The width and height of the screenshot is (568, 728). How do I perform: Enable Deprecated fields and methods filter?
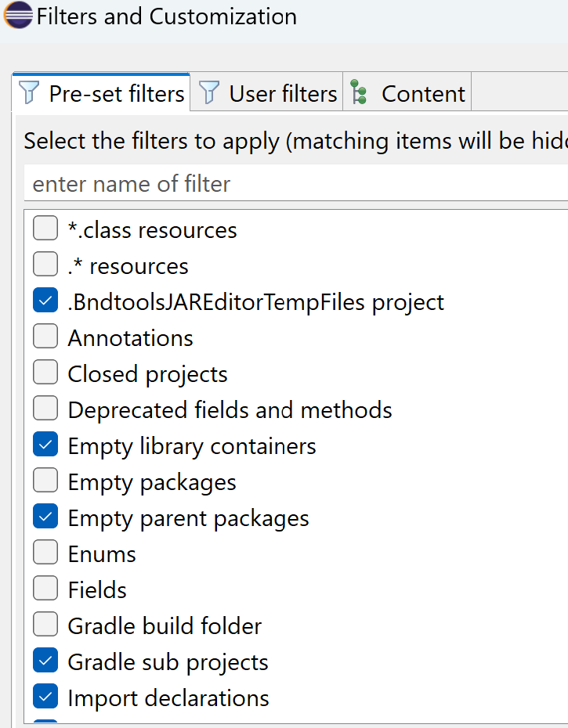pyautogui.click(x=45, y=409)
